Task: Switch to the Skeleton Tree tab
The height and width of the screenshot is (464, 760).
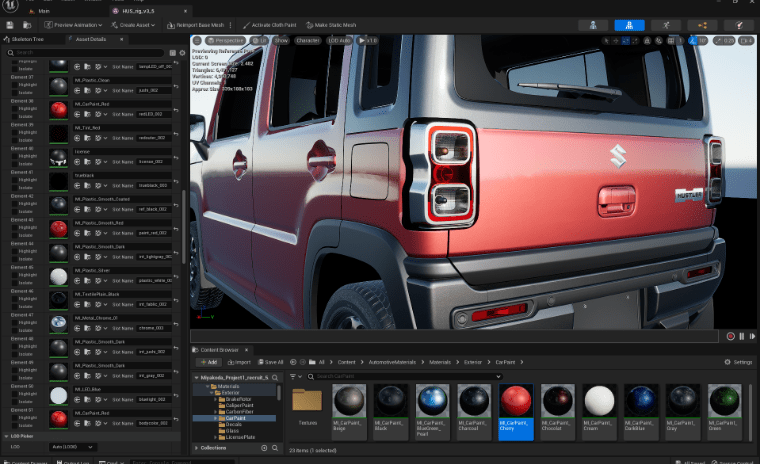Action: point(24,39)
